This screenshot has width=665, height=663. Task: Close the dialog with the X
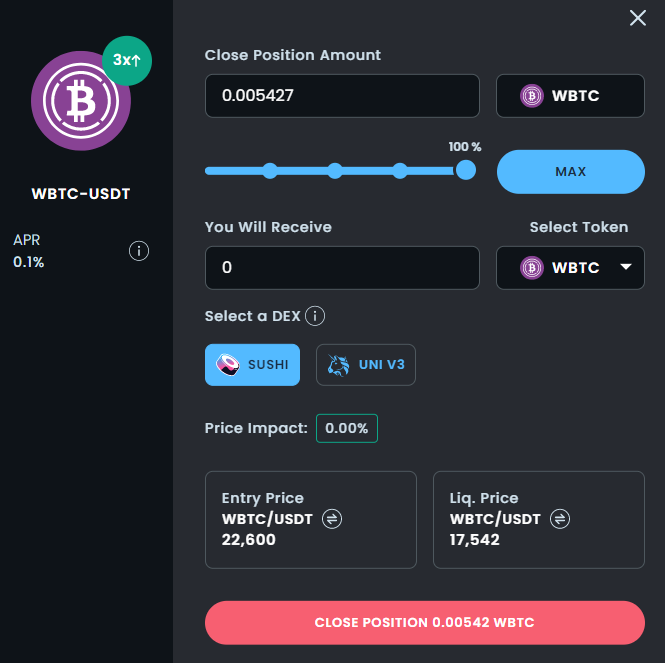coord(637,18)
